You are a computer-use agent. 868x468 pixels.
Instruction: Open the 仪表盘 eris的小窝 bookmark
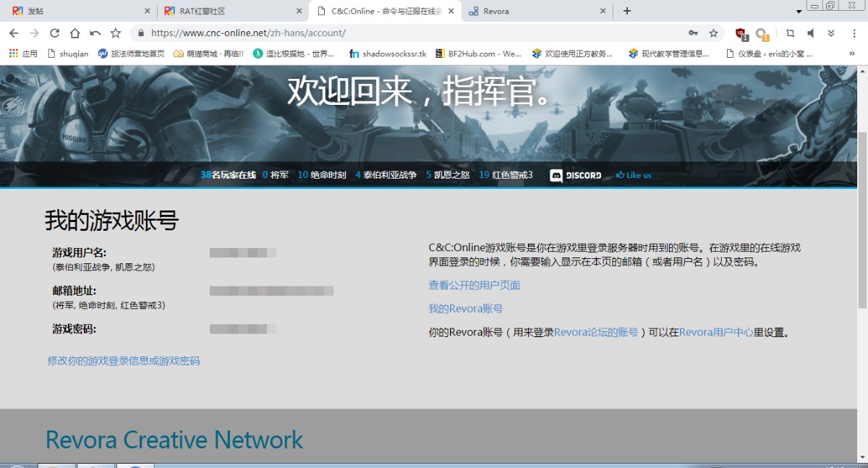(x=769, y=54)
